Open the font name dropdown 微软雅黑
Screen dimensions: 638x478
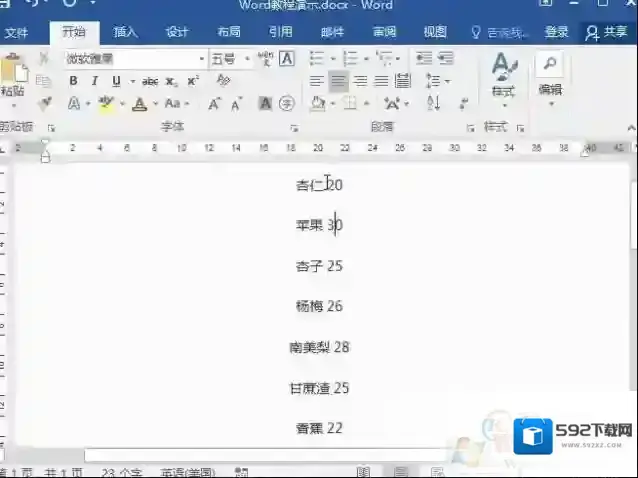tap(133, 58)
